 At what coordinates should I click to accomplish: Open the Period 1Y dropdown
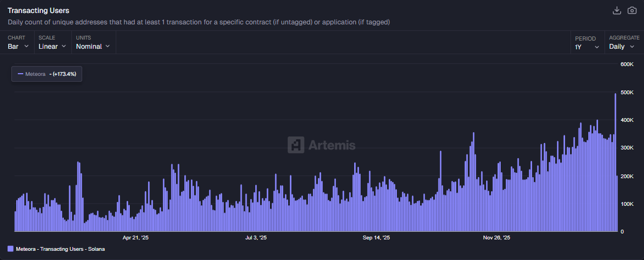pyautogui.click(x=587, y=43)
